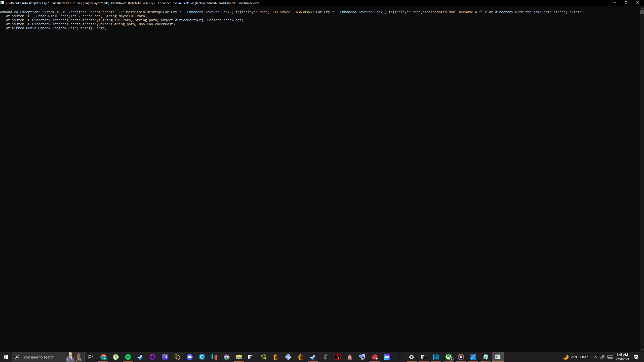Click the console scrollbar down arrow
Screen dimensions: 644x362
(642, 350)
